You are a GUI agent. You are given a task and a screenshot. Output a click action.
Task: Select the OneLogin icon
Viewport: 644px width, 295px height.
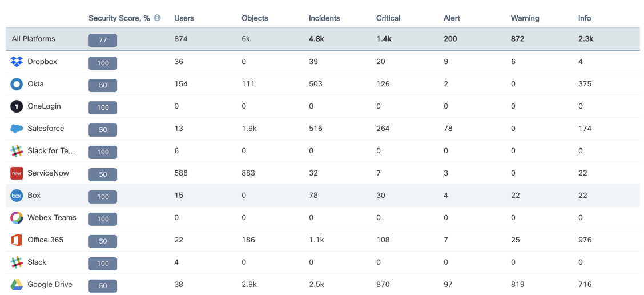click(x=17, y=106)
